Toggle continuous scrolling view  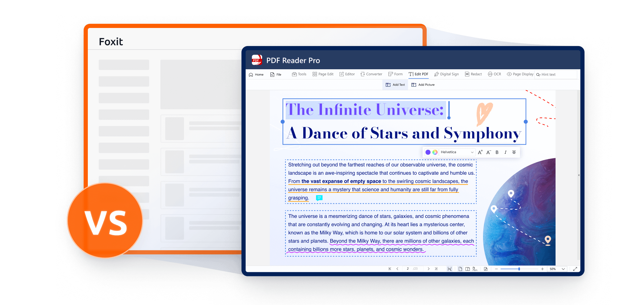tap(450, 269)
